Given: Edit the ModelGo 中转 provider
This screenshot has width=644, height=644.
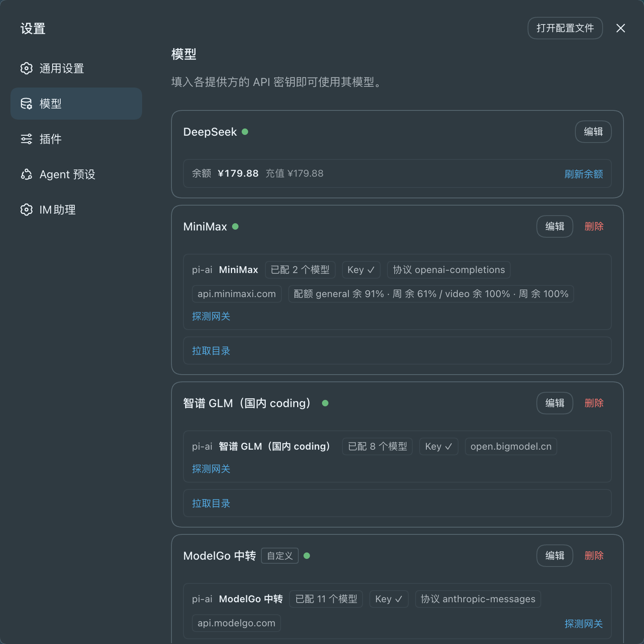Looking at the screenshot, I should click(554, 556).
